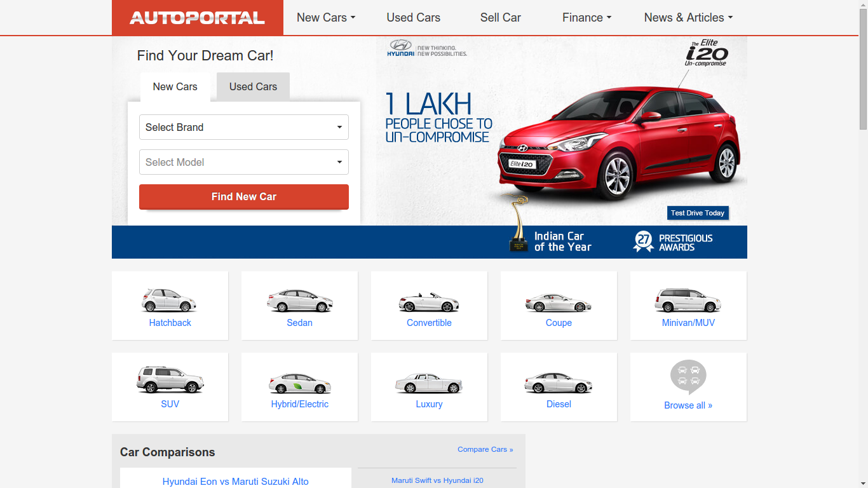Screen dimensions: 868x488
Task: Click the red Hyundai i20 car image
Action: pos(620,143)
